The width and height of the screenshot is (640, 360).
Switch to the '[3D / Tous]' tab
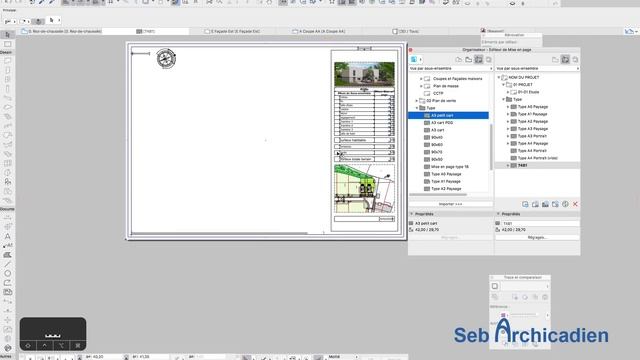[406, 31]
